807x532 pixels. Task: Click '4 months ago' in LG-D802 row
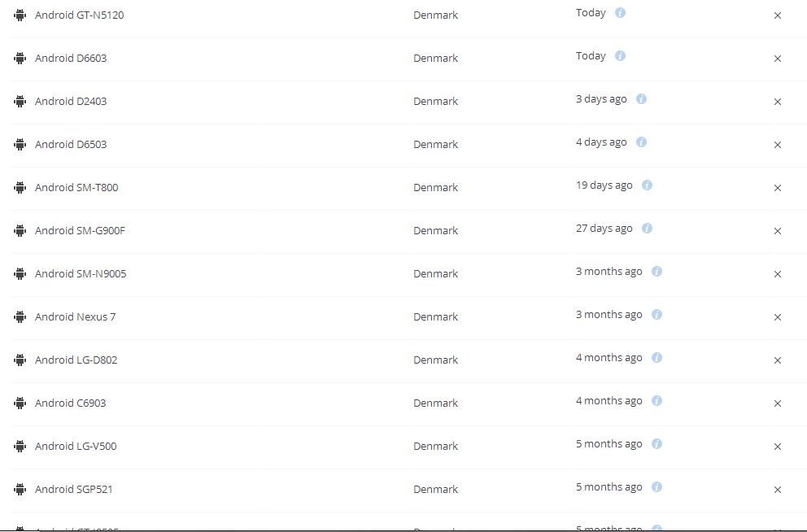609,358
